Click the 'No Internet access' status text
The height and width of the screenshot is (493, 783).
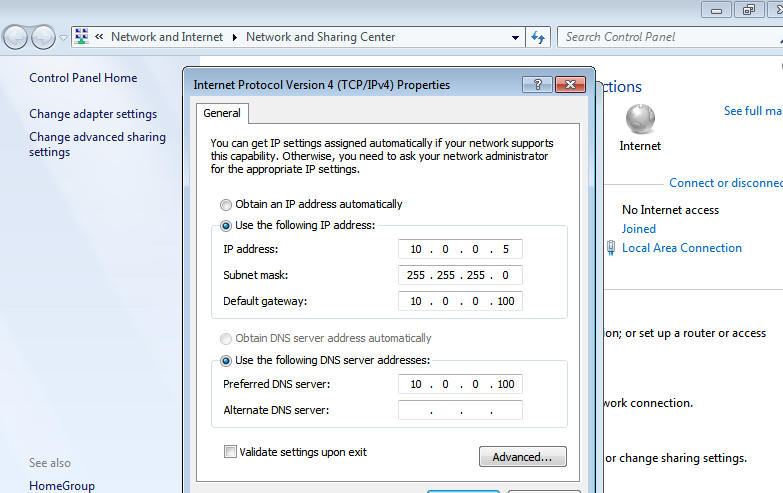(670, 210)
